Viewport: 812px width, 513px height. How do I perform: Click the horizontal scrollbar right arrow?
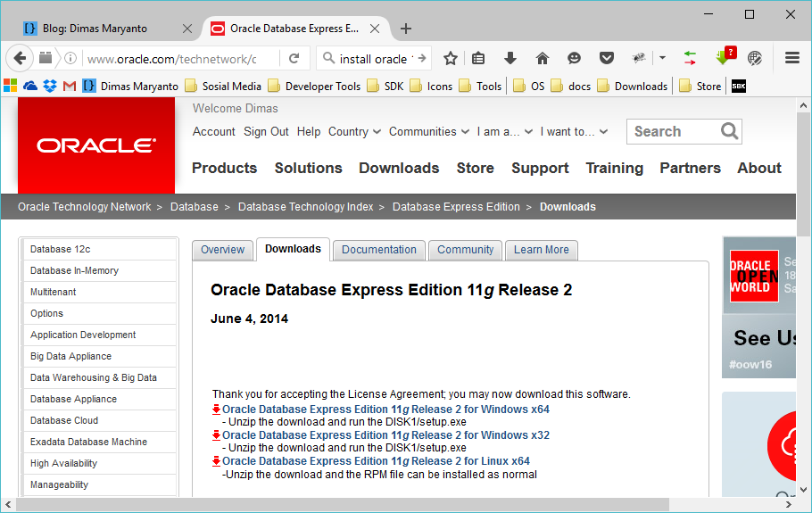pyautogui.click(x=788, y=504)
